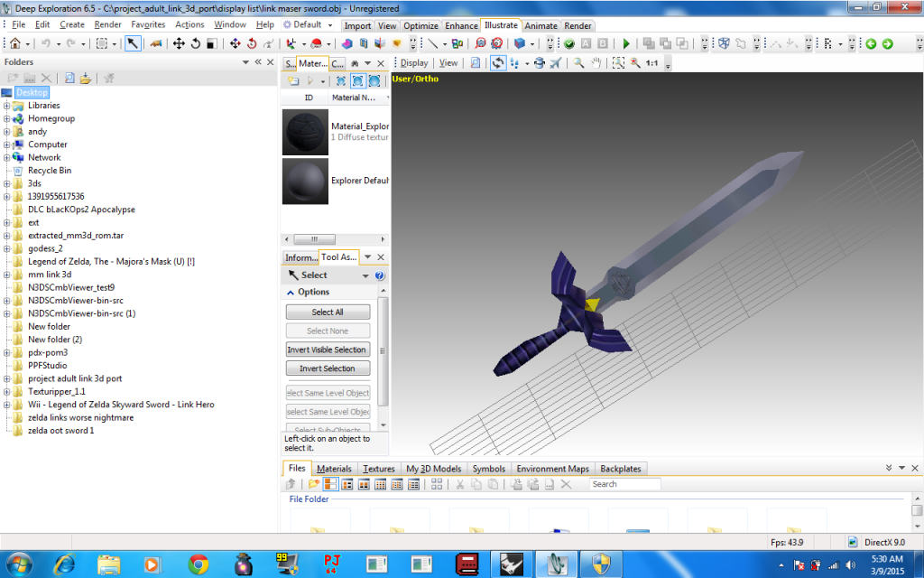Viewport: 924px width, 578px height.
Task: Click the green back arrow icon
Action: tap(871, 43)
